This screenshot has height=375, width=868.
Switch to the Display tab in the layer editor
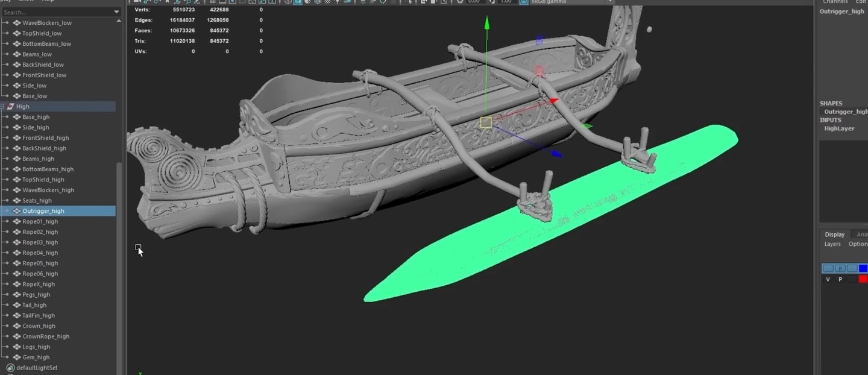835,235
